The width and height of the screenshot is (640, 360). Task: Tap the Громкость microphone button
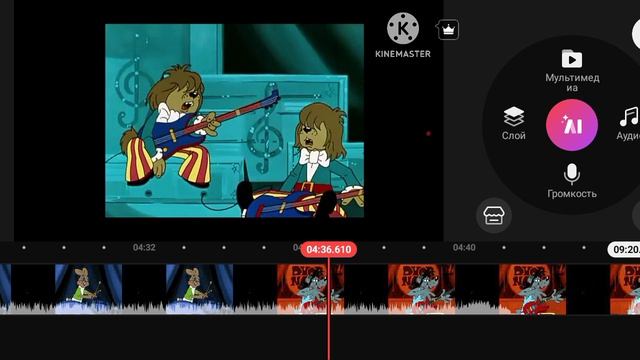(572, 181)
